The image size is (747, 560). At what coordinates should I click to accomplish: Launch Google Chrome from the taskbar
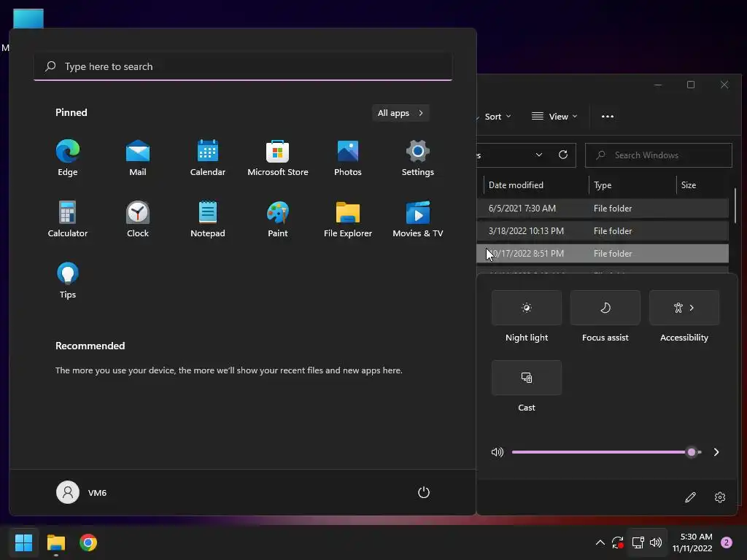click(x=88, y=542)
